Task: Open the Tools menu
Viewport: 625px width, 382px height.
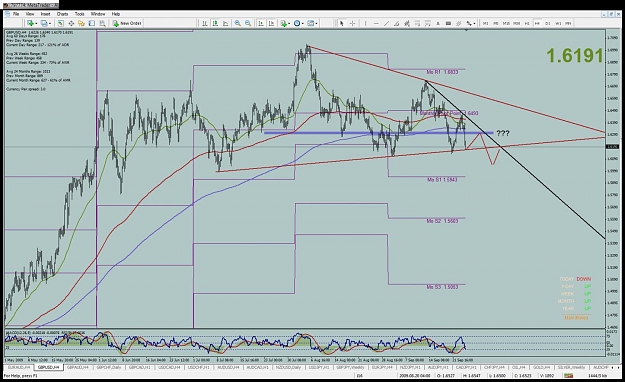Action: pyautogui.click(x=79, y=14)
